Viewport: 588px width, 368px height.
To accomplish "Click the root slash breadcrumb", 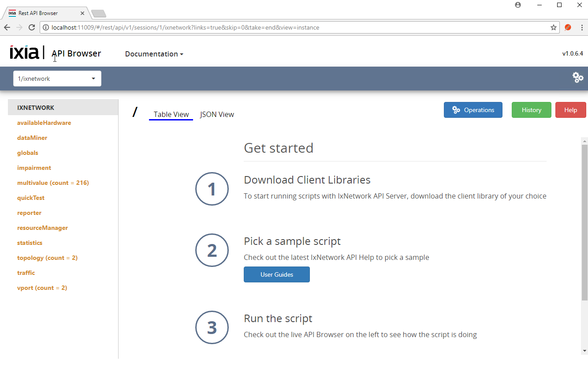I will (135, 113).
